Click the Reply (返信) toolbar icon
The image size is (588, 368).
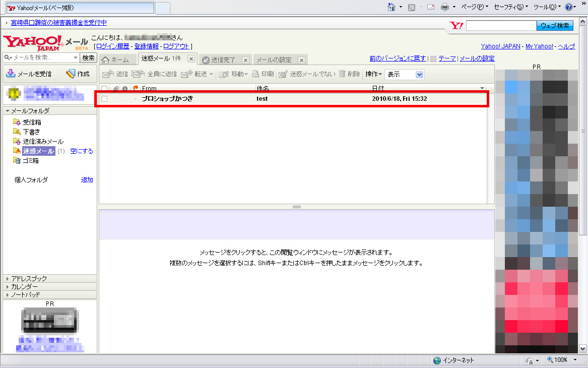pyautogui.click(x=108, y=74)
